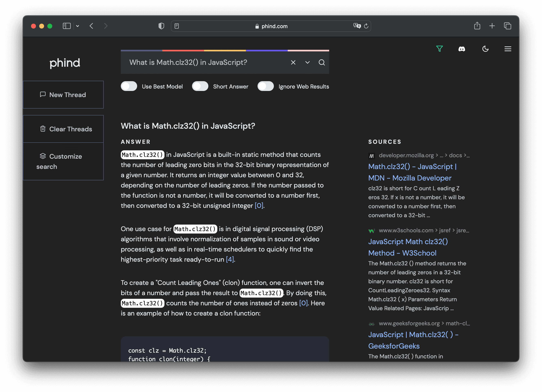Open the Safari sidebar dropdown chevron

pos(78,26)
